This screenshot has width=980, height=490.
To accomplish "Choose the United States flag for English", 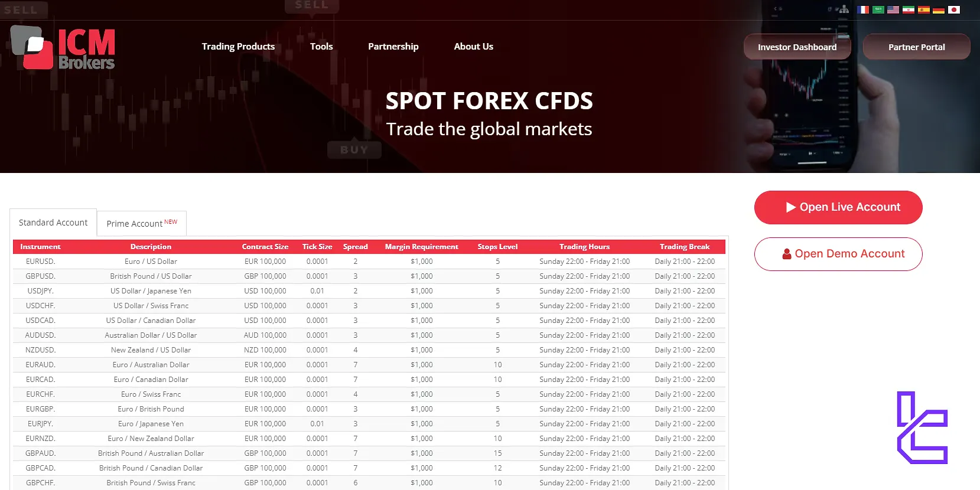I will pyautogui.click(x=893, y=9).
